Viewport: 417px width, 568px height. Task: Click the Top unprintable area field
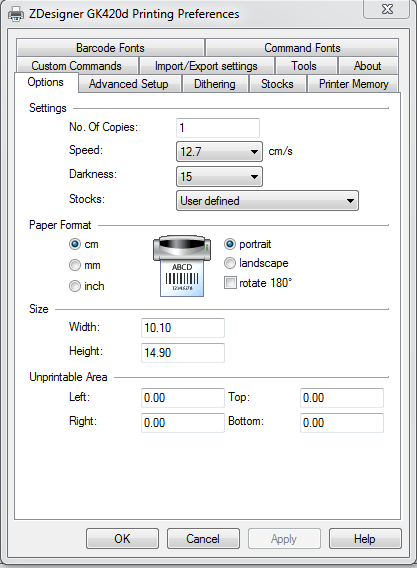[x=342, y=398]
